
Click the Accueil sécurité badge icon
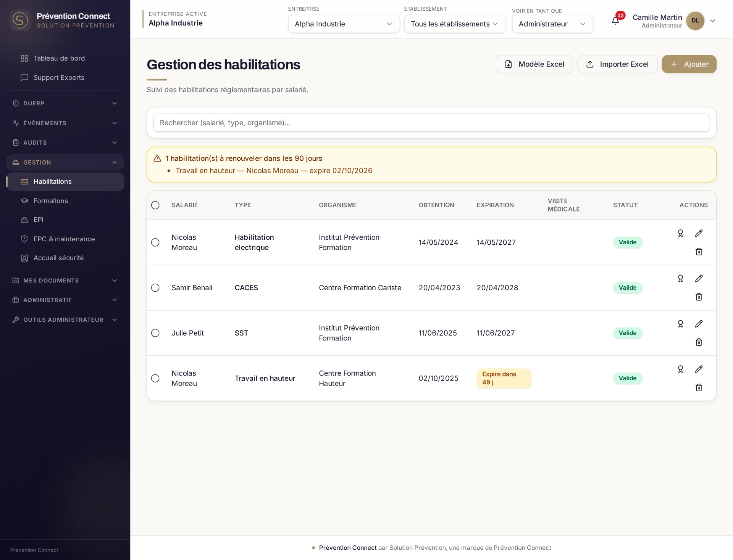click(24, 258)
